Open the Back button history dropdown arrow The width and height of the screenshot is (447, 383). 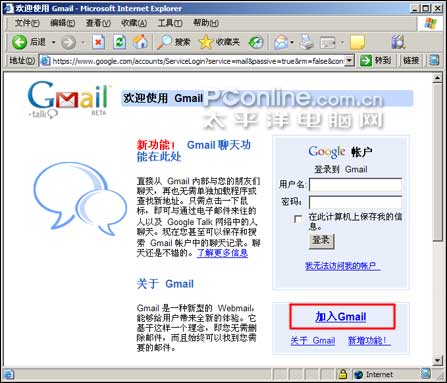(x=53, y=42)
